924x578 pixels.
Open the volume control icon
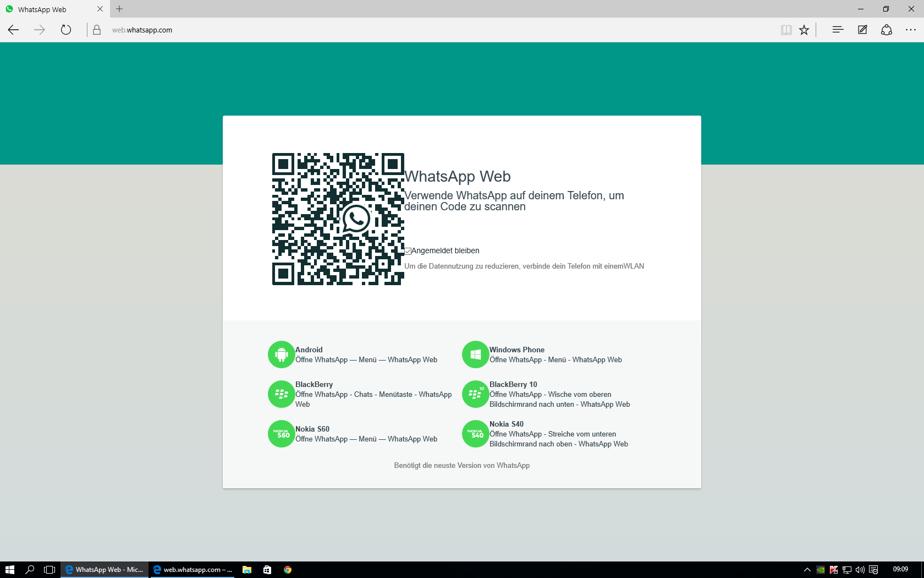[860, 570]
